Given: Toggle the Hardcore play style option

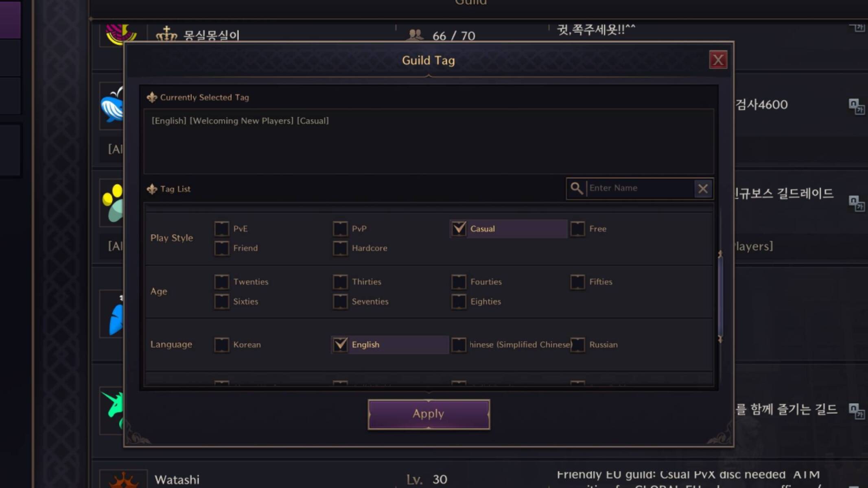Looking at the screenshot, I should click(340, 247).
